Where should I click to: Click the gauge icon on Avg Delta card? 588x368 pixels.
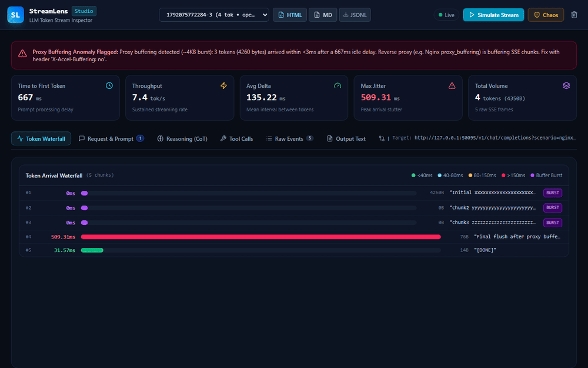[338, 85]
